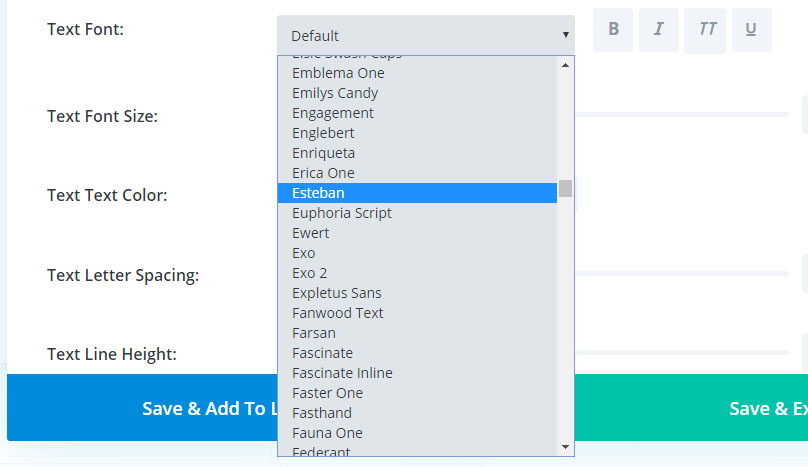Toggle italic text style icon
Viewport: 808px width, 467px height.
point(658,30)
